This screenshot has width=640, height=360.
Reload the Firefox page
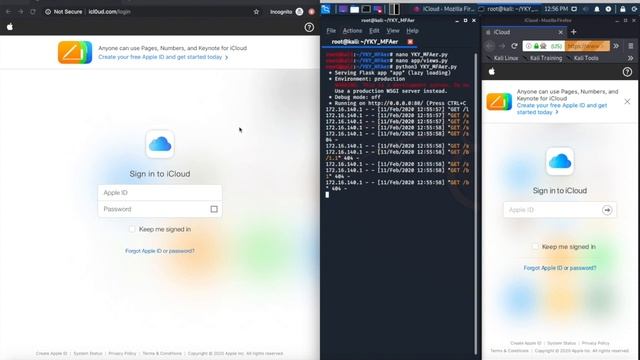(514, 46)
